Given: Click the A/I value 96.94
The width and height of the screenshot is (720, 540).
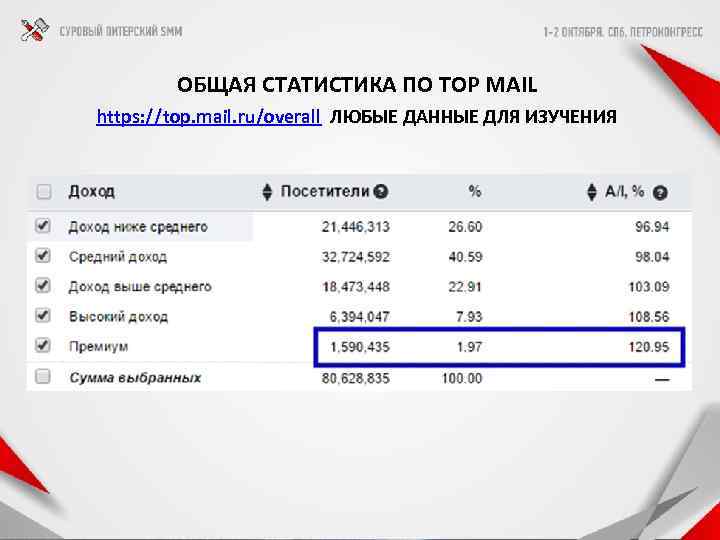Looking at the screenshot, I should pyautogui.click(x=652, y=227).
